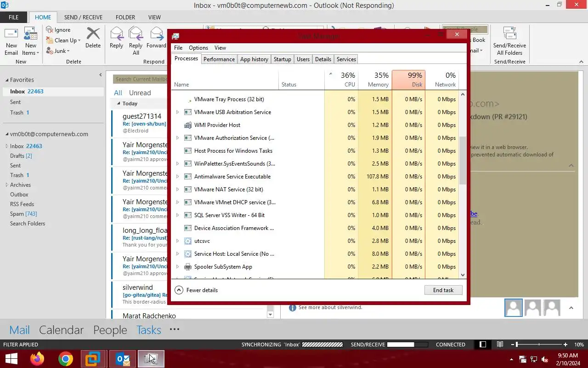Switch to the Startup tab
588x368 pixels.
click(x=283, y=59)
